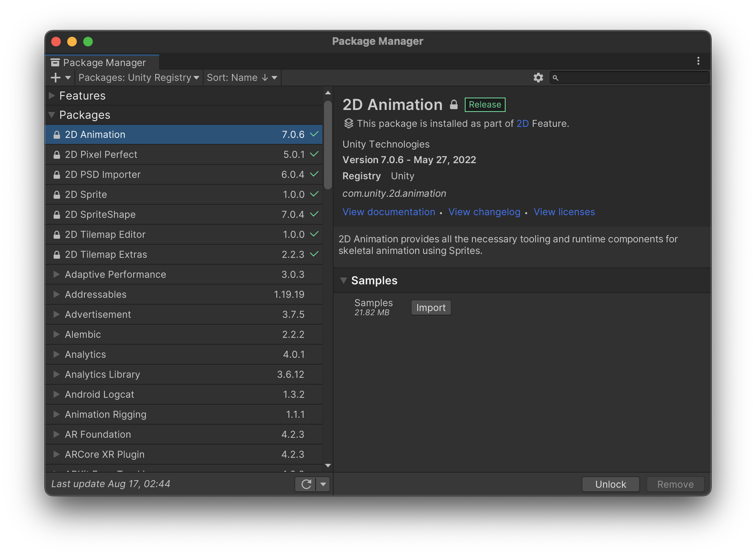This screenshot has width=756, height=555.
Task: Select the 2D SpriteShape package
Action: click(184, 215)
